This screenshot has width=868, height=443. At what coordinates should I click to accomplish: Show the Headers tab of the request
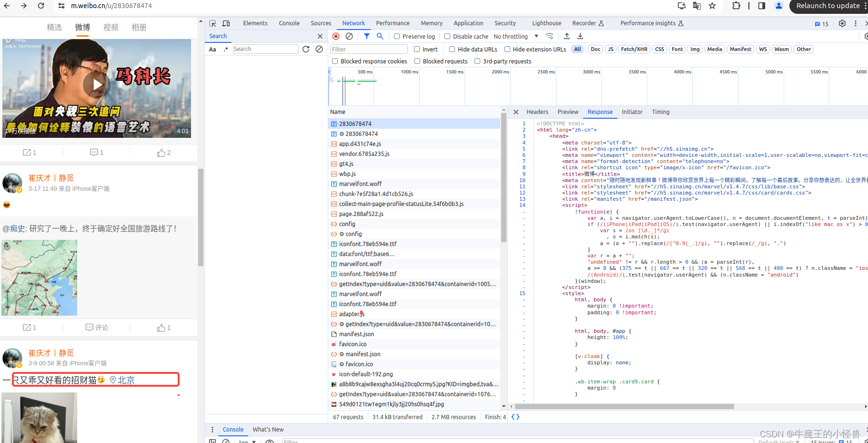(x=537, y=112)
